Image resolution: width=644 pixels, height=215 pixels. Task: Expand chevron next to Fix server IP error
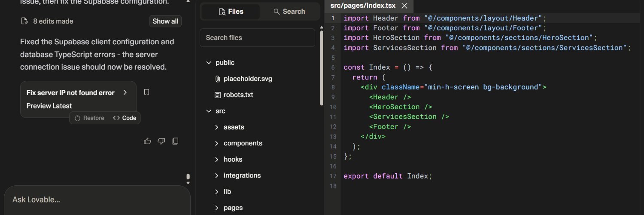125,92
